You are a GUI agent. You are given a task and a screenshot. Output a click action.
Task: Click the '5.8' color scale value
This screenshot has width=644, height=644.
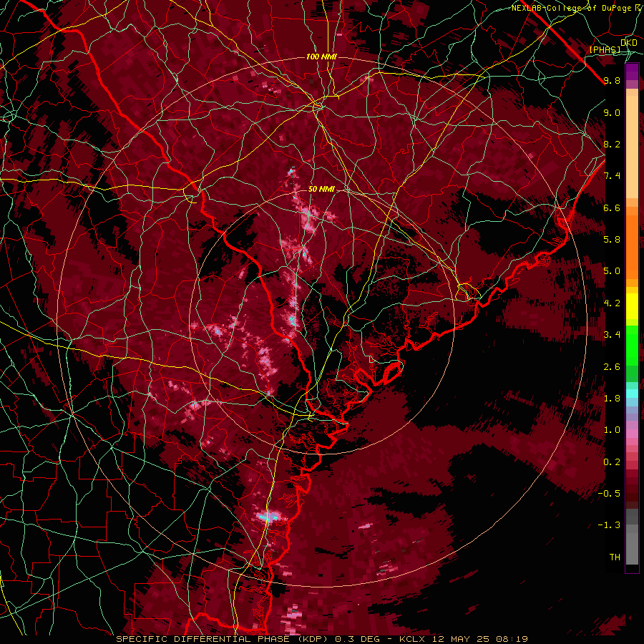[612, 240]
